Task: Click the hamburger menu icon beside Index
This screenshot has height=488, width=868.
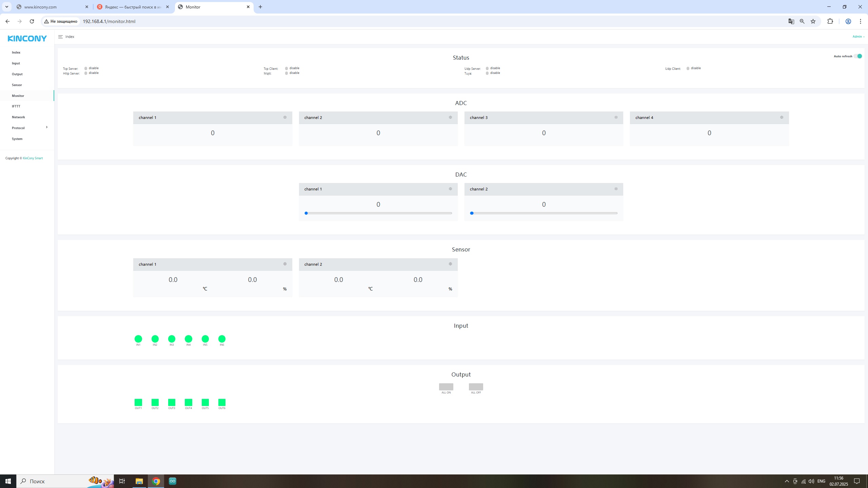Action: click(60, 37)
